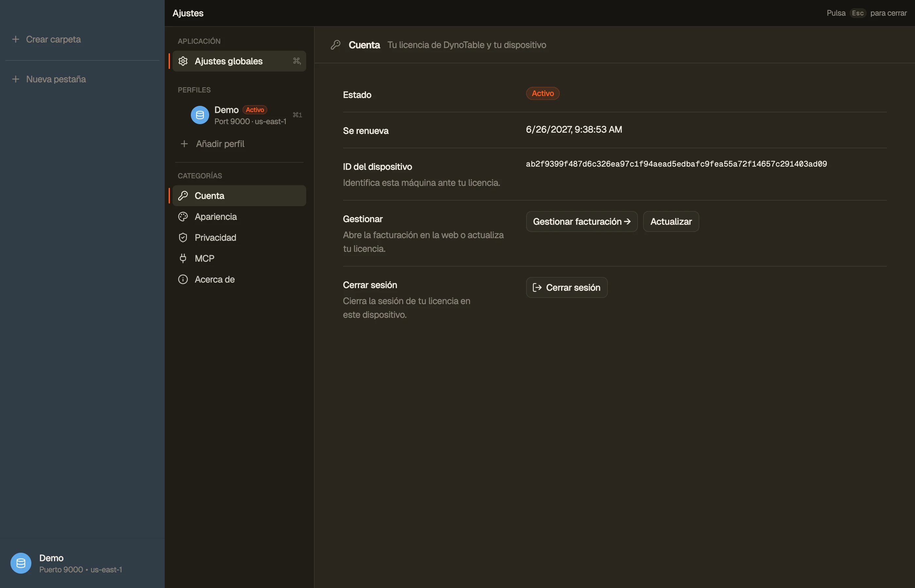This screenshot has height=588, width=915.
Task: Select the Demo profile row
Action: pyautogui.click(x=239, y=115)
